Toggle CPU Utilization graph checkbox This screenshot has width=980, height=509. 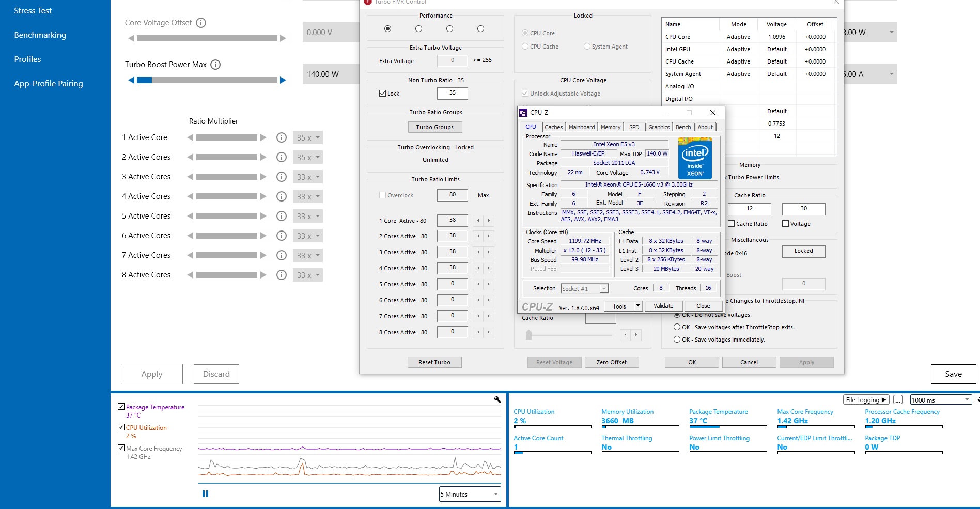click(121, 427)
